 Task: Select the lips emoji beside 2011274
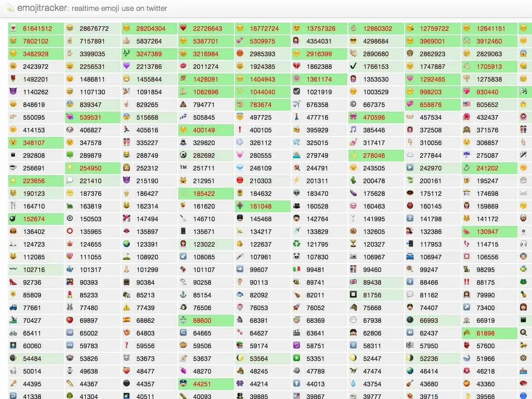tap(183, 66)
